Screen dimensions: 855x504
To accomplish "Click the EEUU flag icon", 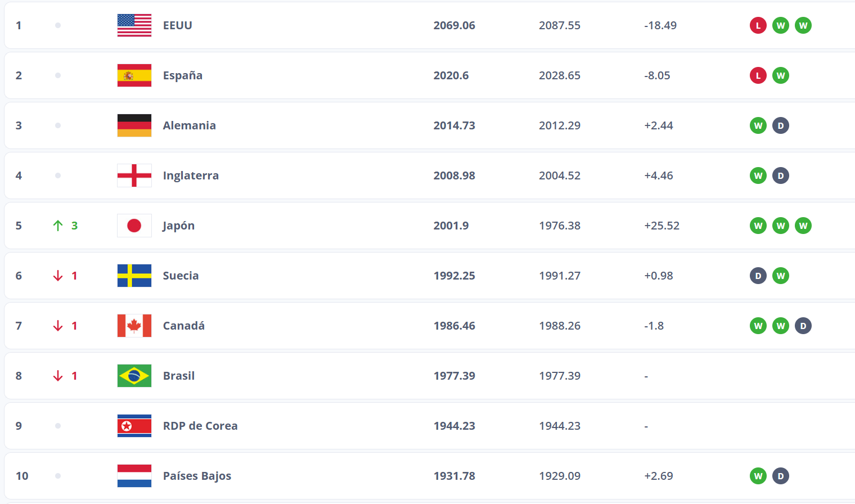I will [x=134, y=25].
